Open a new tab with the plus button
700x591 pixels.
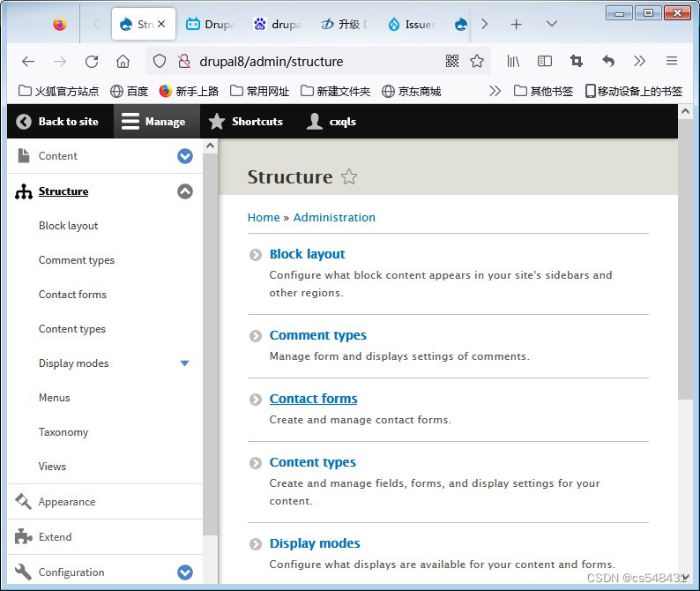[x=516, y=24]
